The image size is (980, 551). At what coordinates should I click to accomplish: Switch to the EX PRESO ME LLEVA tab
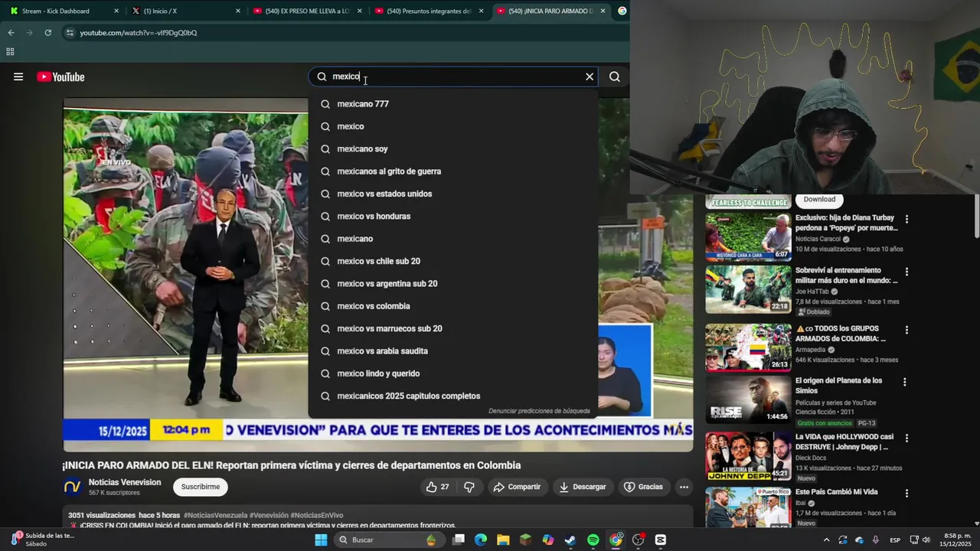[x=306, y=11]
